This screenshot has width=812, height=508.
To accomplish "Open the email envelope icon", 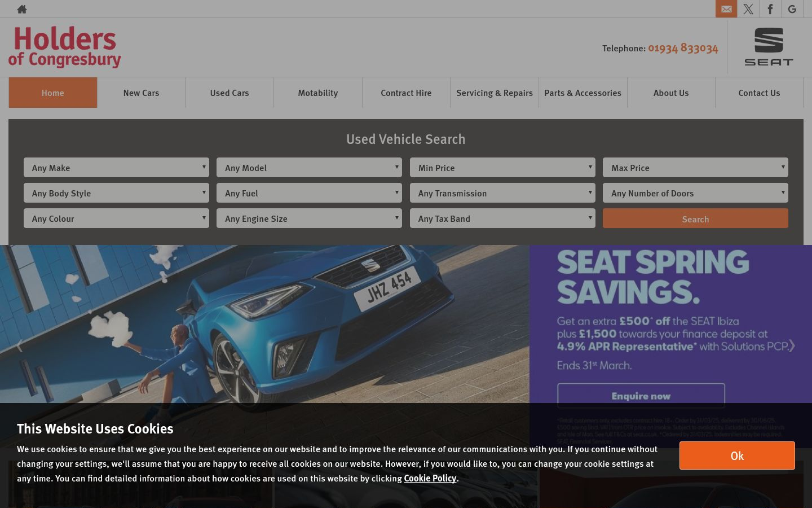I will pos(726,9).
